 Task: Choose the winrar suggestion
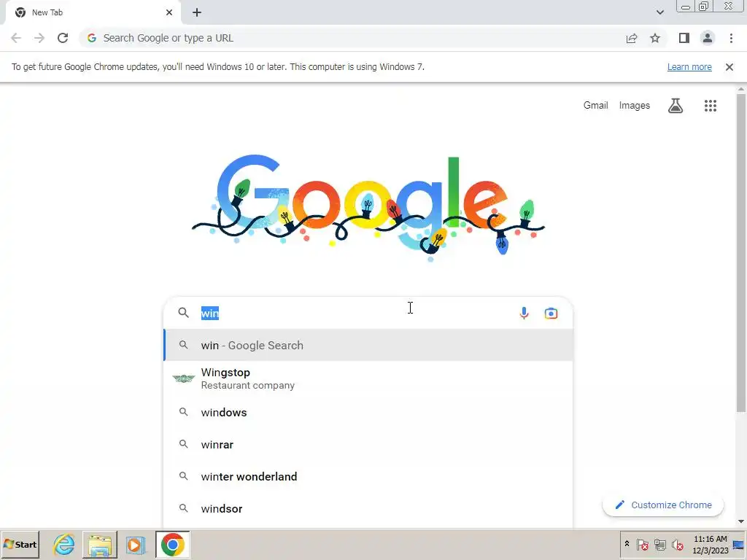coord(368,444)
